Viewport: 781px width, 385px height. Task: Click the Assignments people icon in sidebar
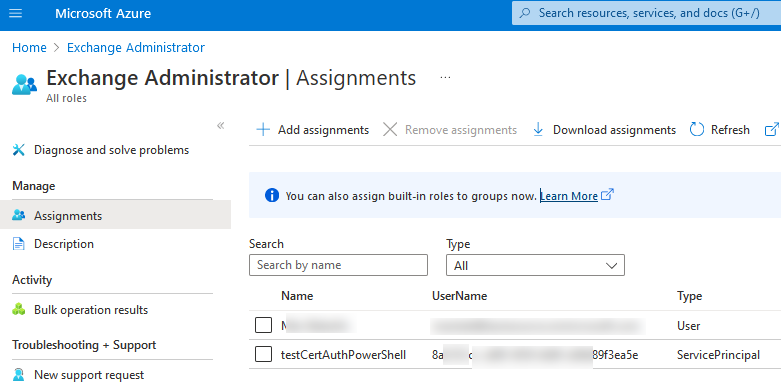[x=18, y=215]
